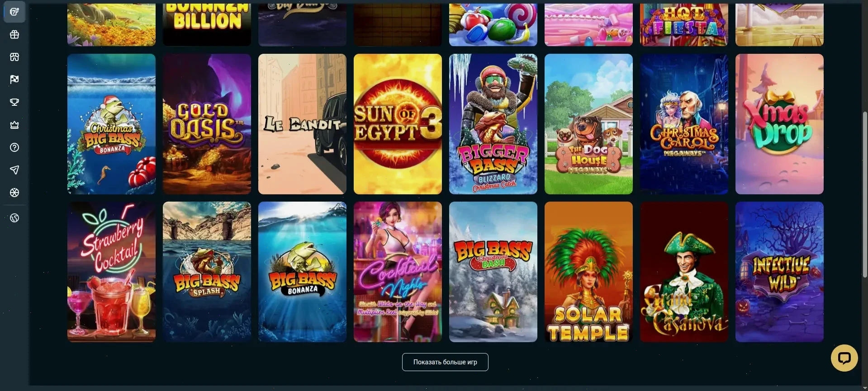Launch the Xmas Drop game
868x391 pixels.
coord(779,124)
